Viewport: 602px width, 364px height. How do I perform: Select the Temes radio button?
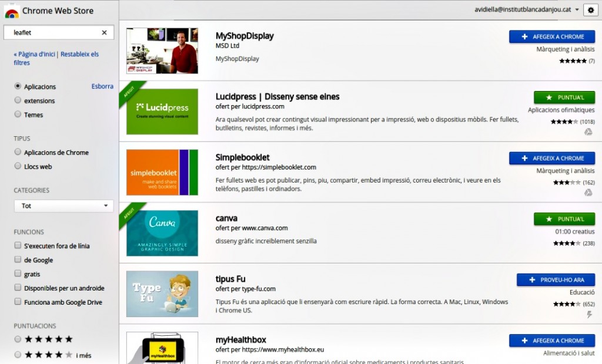[x=18, y=114]
